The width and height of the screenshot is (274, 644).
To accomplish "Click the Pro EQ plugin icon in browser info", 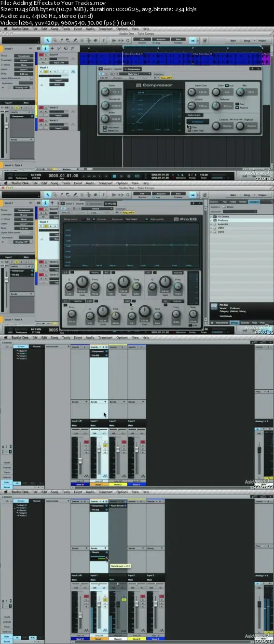I will coord(214,306).
